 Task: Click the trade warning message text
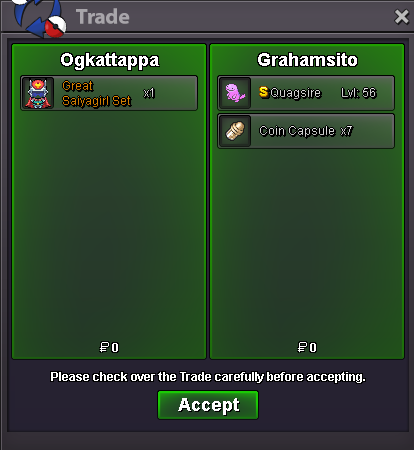coord(208,377)
